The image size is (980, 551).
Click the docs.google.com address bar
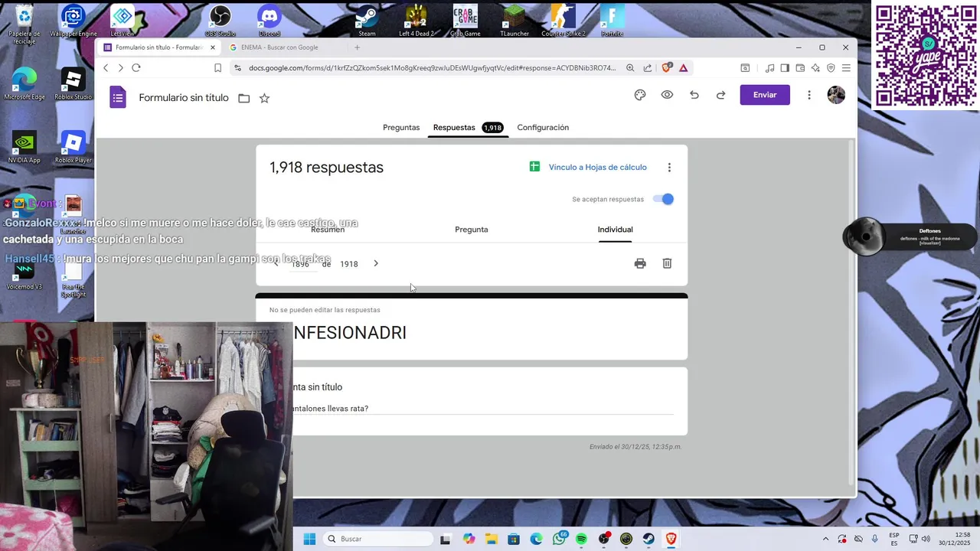pos(432,68)
